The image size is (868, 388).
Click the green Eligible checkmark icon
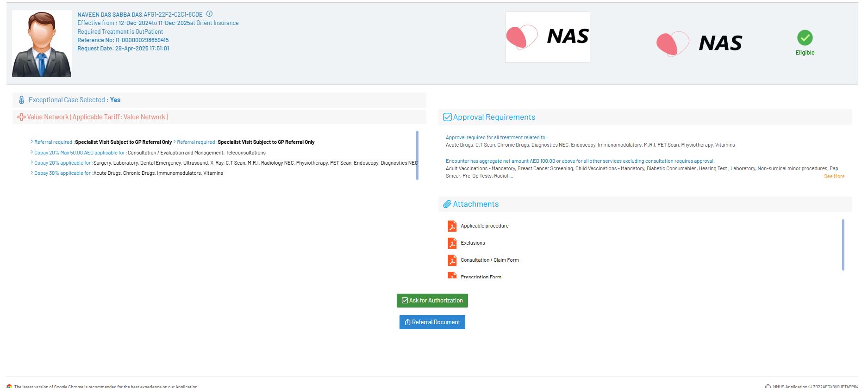(x=805, y=38)
